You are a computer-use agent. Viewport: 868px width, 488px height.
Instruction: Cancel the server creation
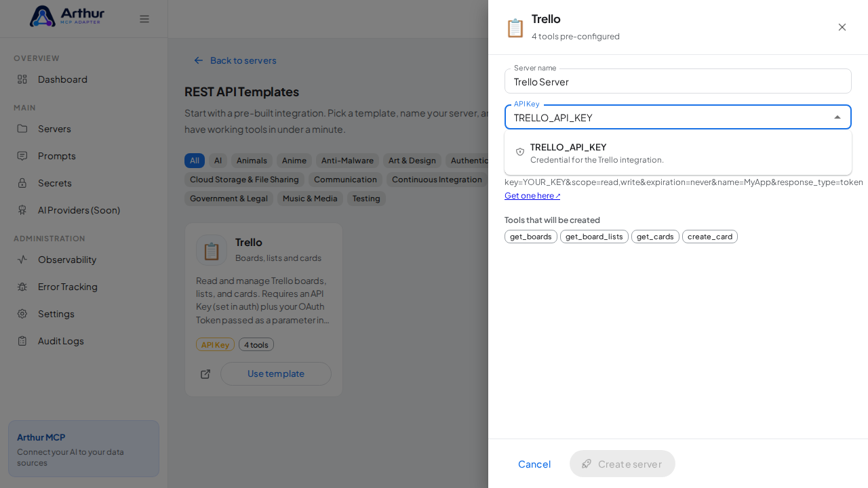534,464
